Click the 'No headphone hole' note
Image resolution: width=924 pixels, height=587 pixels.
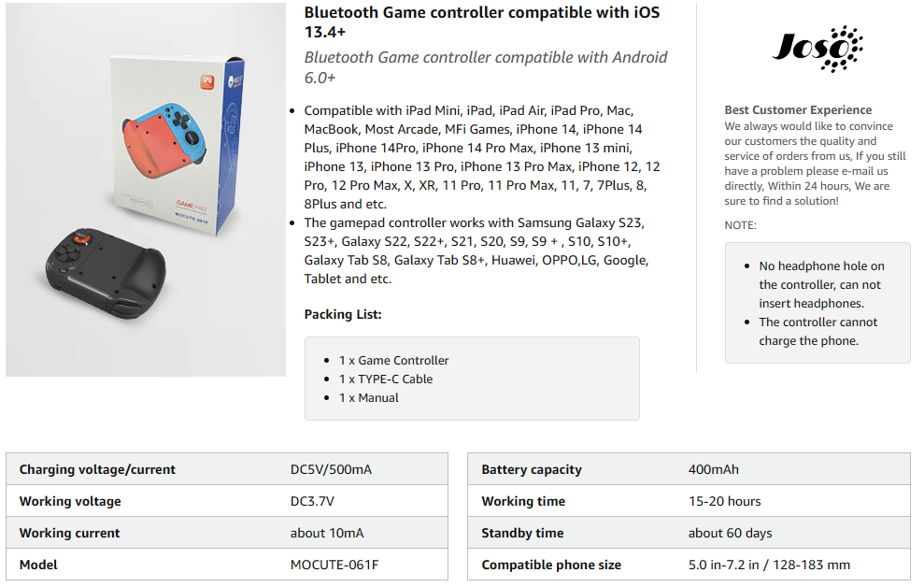coord(821,284)
